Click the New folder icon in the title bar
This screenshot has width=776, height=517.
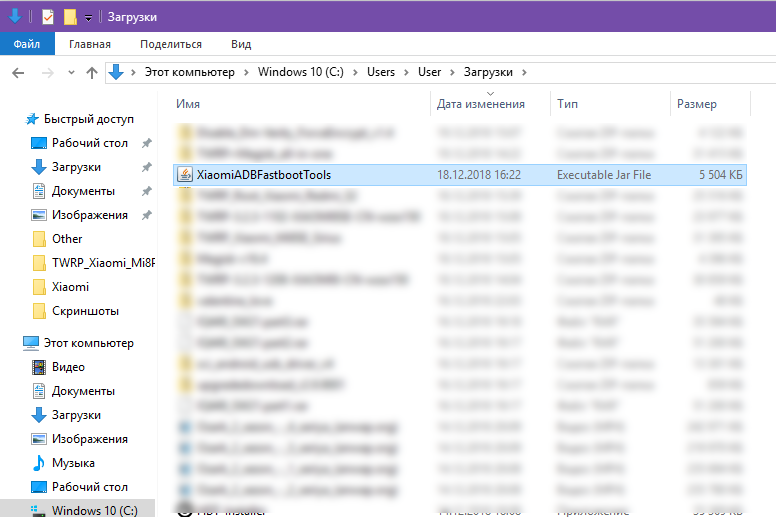point(70,17)
